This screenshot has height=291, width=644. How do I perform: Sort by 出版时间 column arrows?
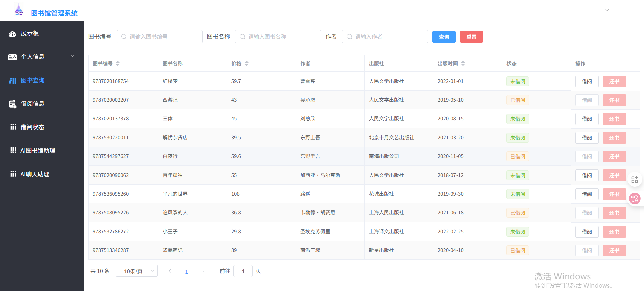[x=463, y=63]
